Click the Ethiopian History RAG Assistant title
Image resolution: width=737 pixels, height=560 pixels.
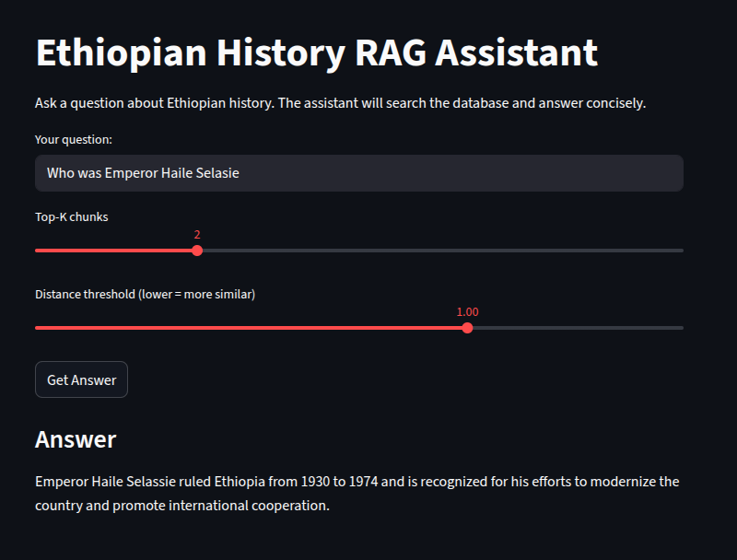pos(316,53)
